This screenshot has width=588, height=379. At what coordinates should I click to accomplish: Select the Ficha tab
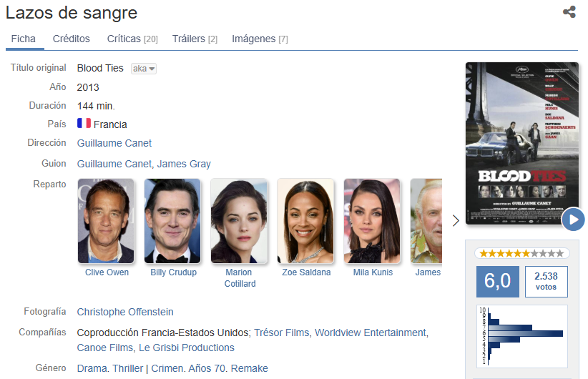click(24, 39)
